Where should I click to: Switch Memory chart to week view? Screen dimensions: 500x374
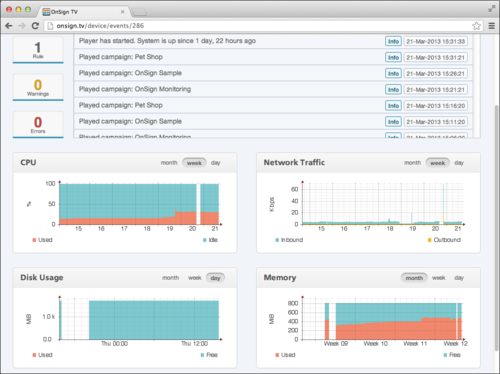(439, 278)
